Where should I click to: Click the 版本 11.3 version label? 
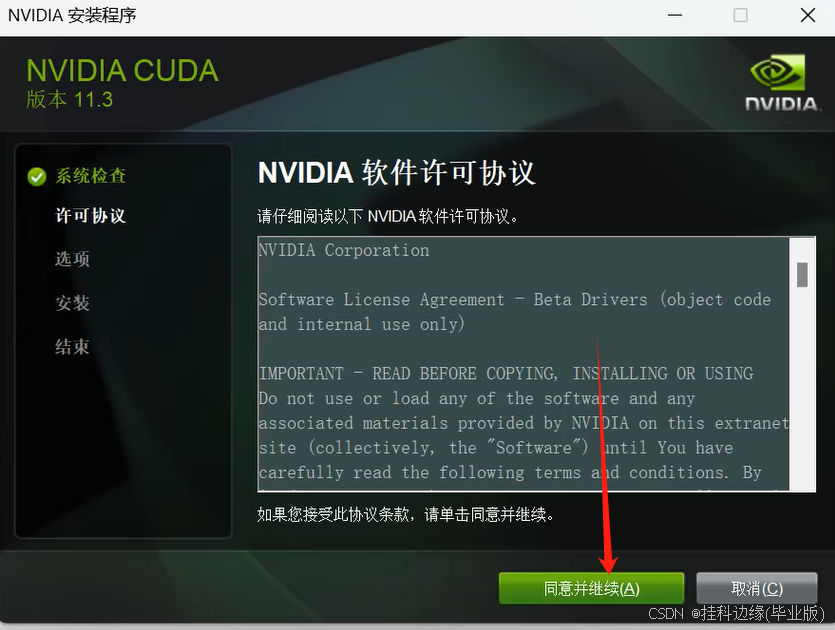(x=70, y=100)
